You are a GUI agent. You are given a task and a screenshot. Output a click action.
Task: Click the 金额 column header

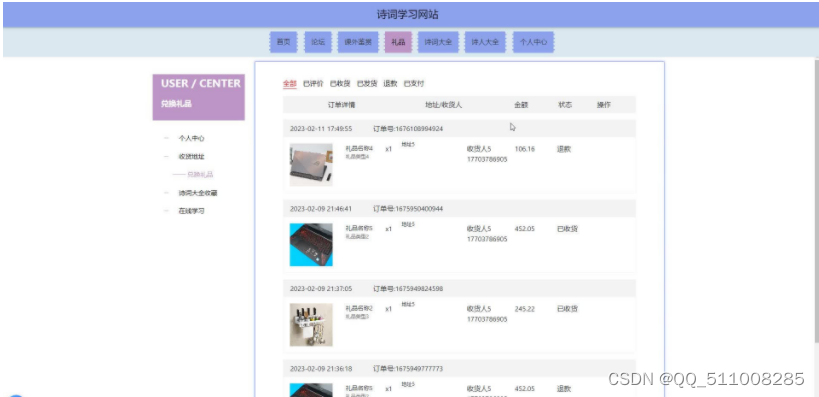[521, 105]
